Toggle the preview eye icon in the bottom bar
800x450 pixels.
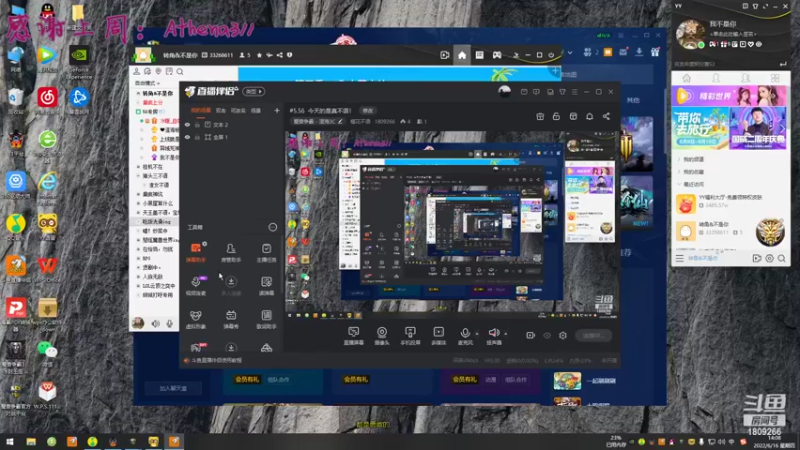click(547, 335)
